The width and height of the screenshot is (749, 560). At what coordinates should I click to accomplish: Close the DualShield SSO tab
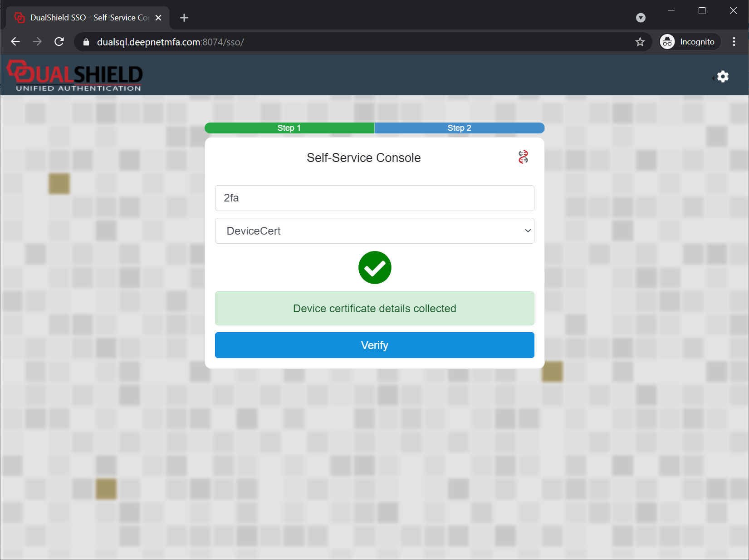(158, 18)
